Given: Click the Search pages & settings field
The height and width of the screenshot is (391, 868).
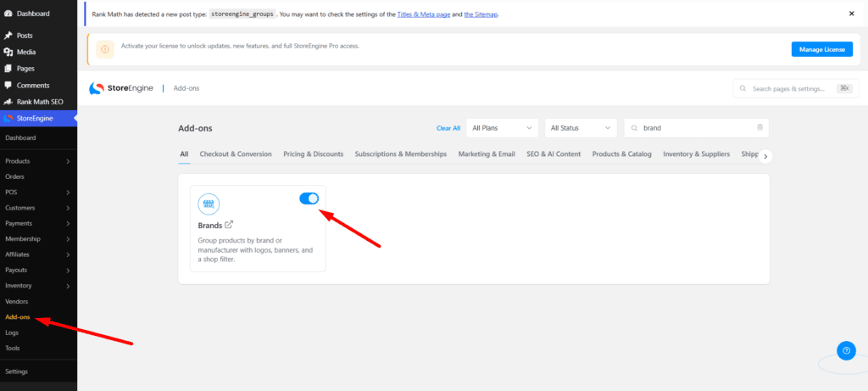Looking at the screenshot, I should pyautogui.click(x=796, y=88).
